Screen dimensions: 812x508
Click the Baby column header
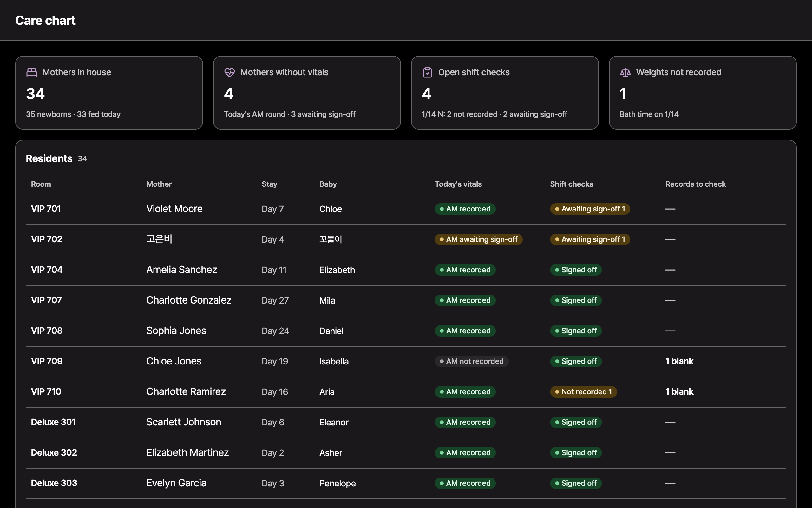328,184
